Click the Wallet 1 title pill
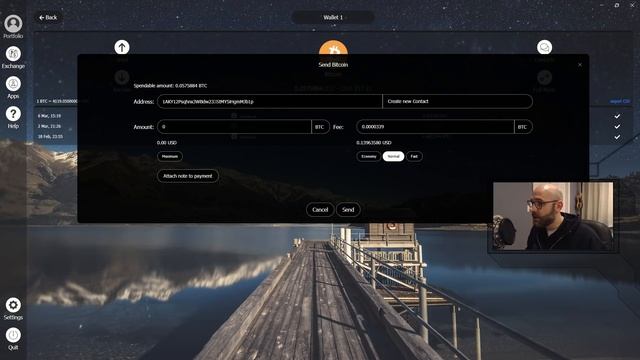Image resolution: width=640 pixels, height=360 pixels. 333,17
